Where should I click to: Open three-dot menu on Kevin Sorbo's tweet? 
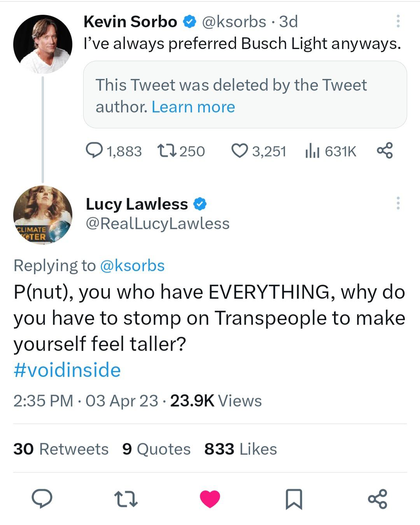[x=398, y=21]
